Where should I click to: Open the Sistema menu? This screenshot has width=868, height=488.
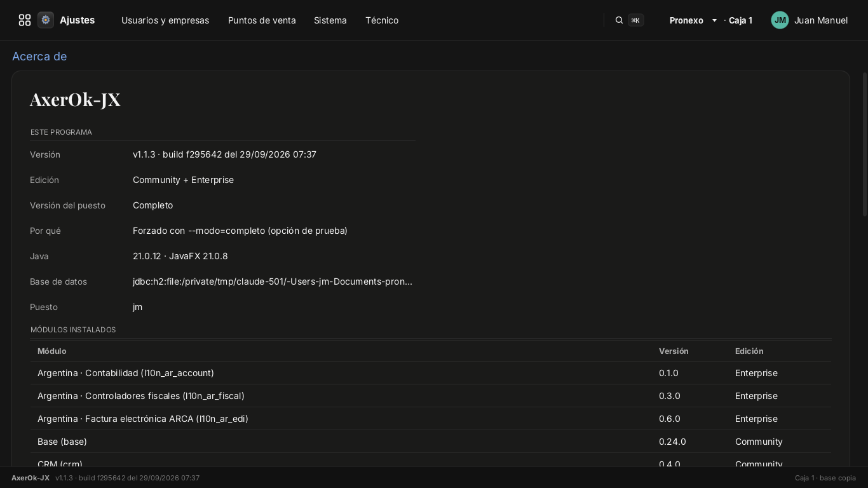[x=330, y=20]
